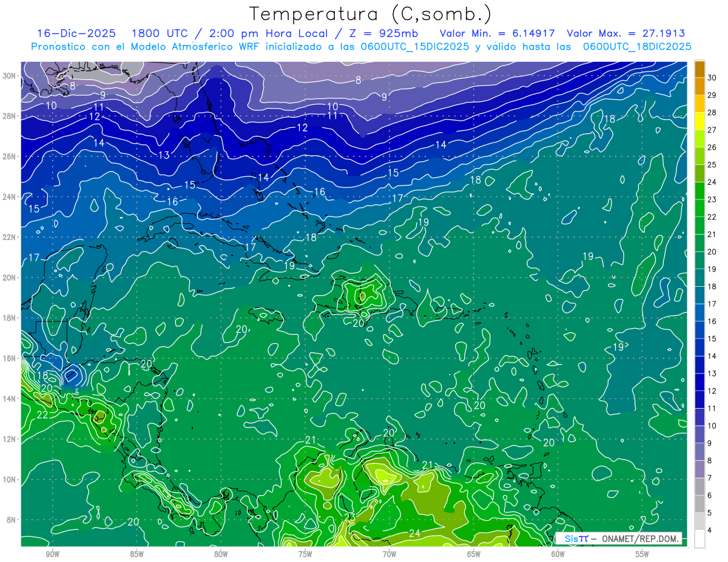This screenshot has width=728, height=562.
Task: Click the "4" value on the color legend
Action: click(710, 531)
